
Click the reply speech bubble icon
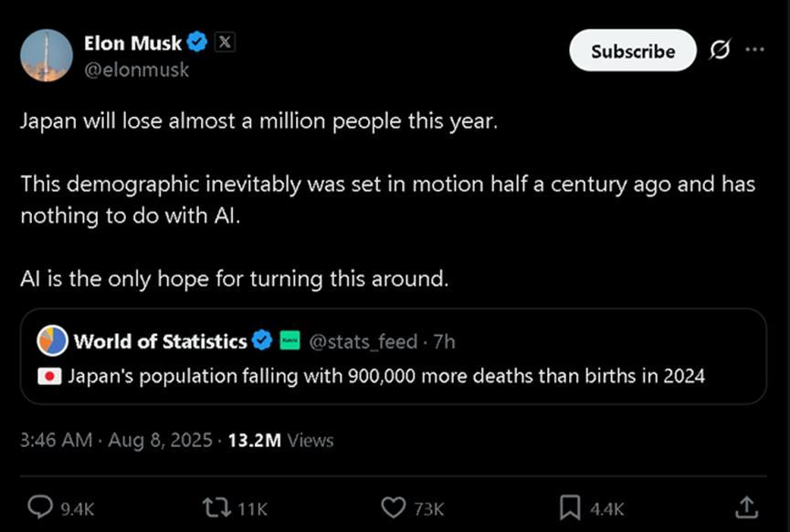pyautogui.click(x=40, y=507)
